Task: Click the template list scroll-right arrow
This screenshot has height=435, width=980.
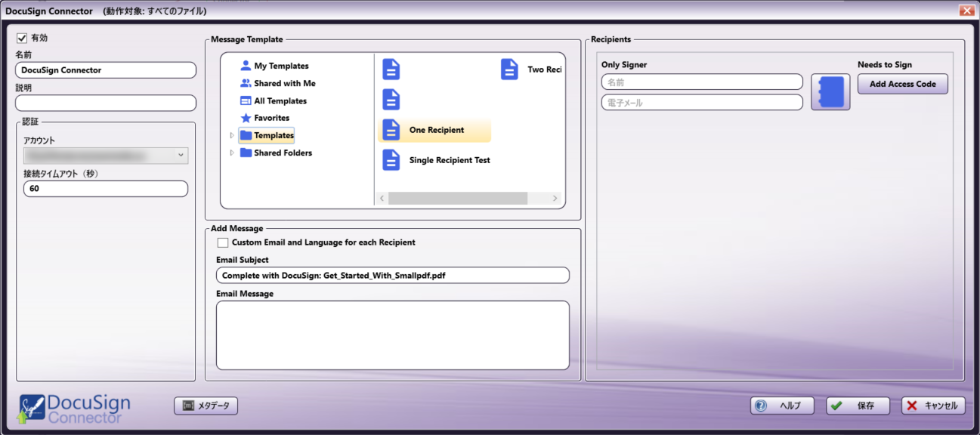Action: pyautogui.click(x=555, y=198)
